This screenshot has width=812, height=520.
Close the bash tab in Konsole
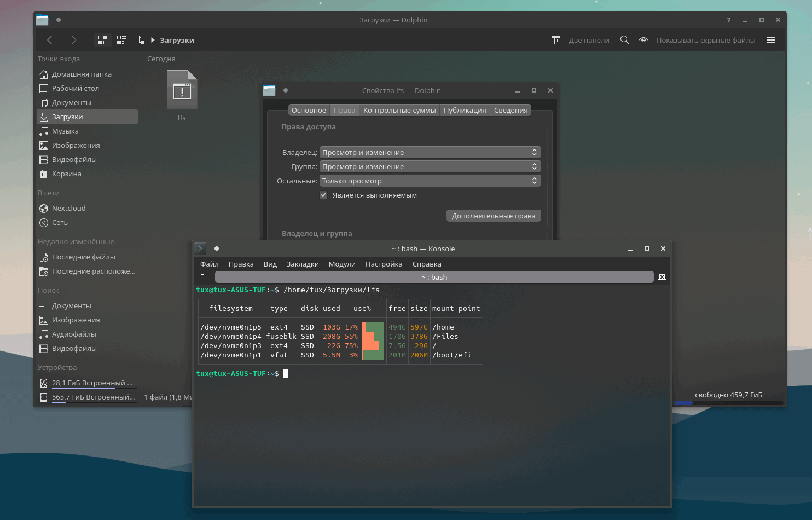[x=662, y=277]
